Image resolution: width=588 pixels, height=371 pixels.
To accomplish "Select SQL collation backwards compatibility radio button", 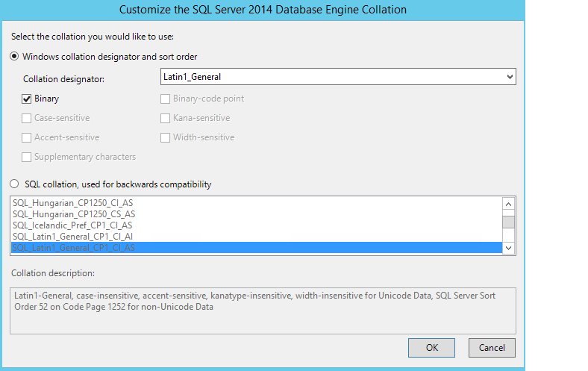I will coord(14,184).
